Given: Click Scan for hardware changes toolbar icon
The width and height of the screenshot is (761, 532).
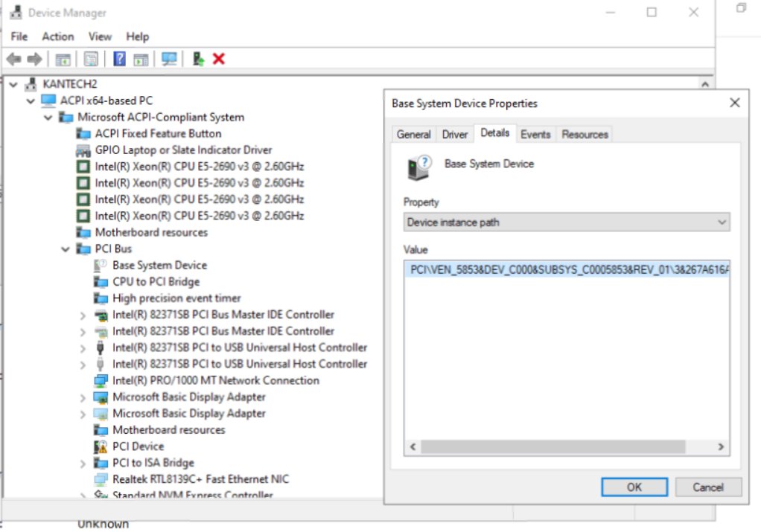Looking at the screenshot, I should (x=169, y=59).
